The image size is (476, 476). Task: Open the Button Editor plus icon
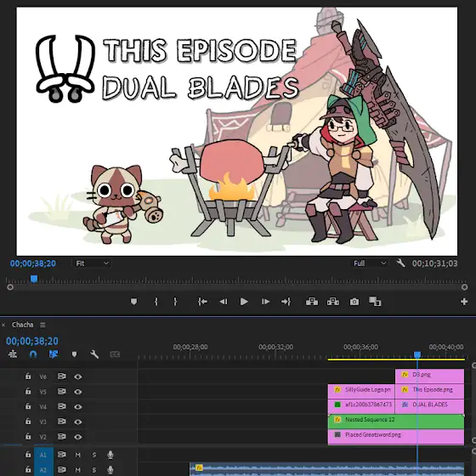click(x=464, y=302)
